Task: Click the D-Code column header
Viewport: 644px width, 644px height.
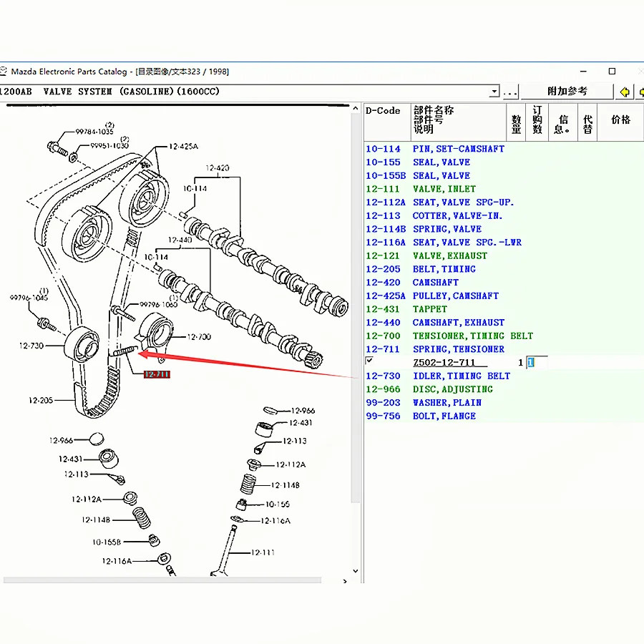Action: (x=384, y=111)
